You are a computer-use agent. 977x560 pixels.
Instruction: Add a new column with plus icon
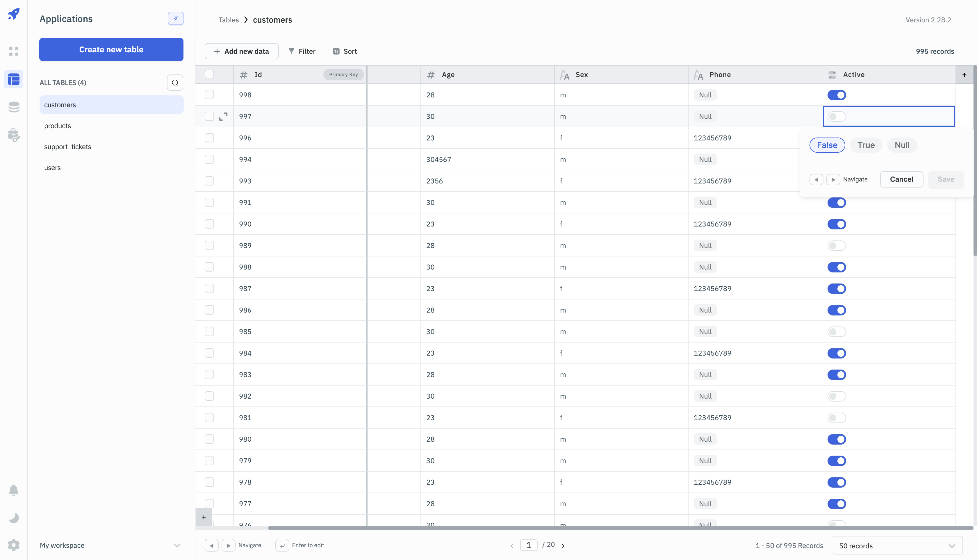(964, 75)
